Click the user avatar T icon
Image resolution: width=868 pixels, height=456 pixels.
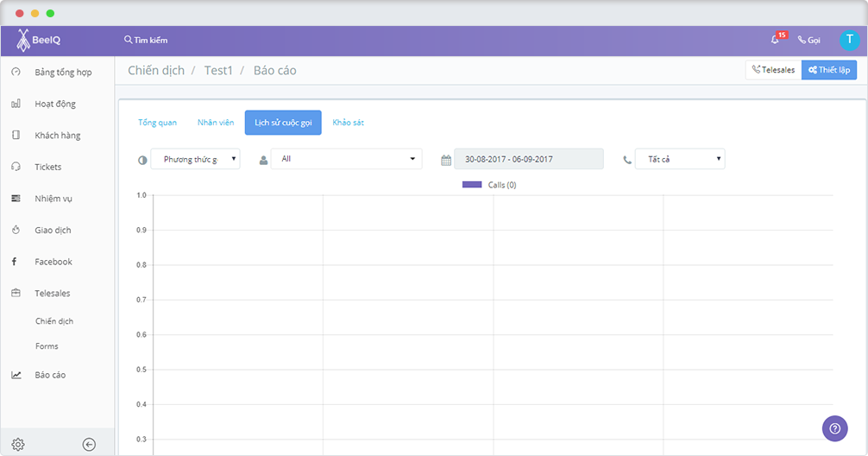pos(849,40)
